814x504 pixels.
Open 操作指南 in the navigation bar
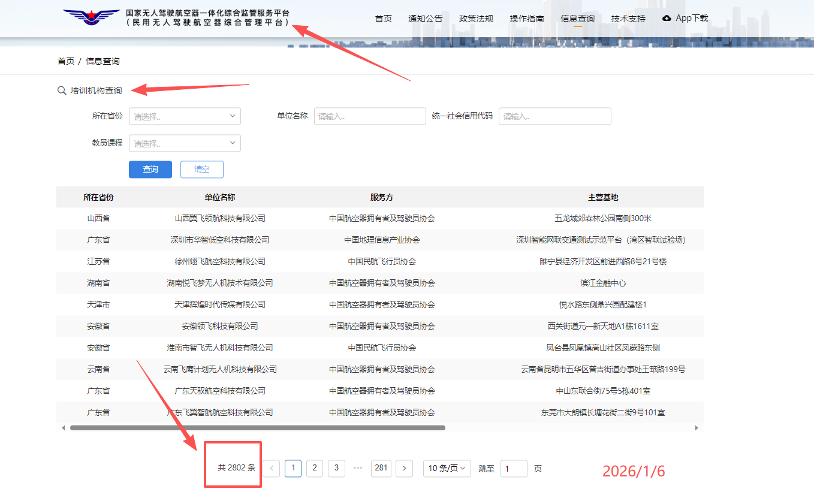click(x=526, y=19)
